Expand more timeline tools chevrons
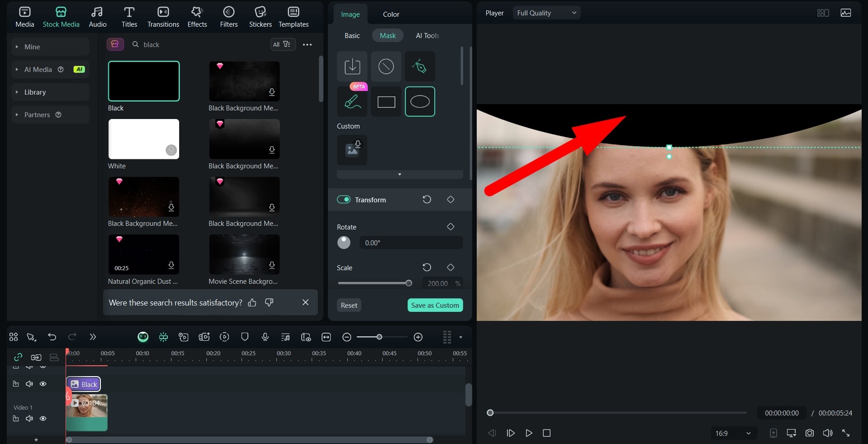 click(x=93, y=337)
